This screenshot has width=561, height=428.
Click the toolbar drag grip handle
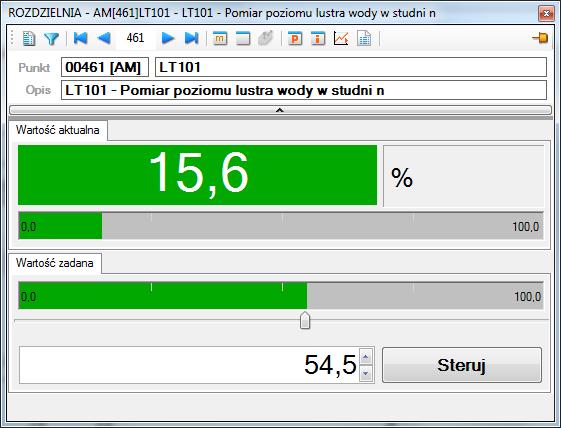(13, 38)
